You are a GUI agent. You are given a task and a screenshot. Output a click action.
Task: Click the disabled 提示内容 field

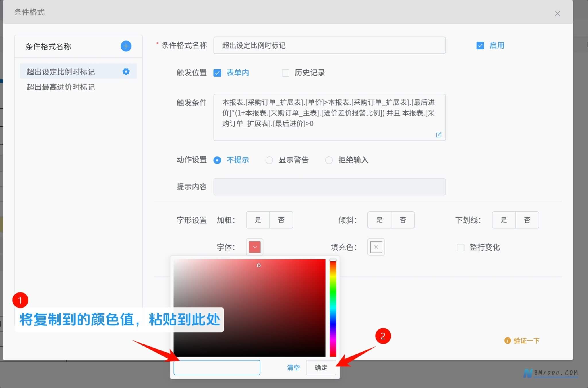tap(329, 187)
